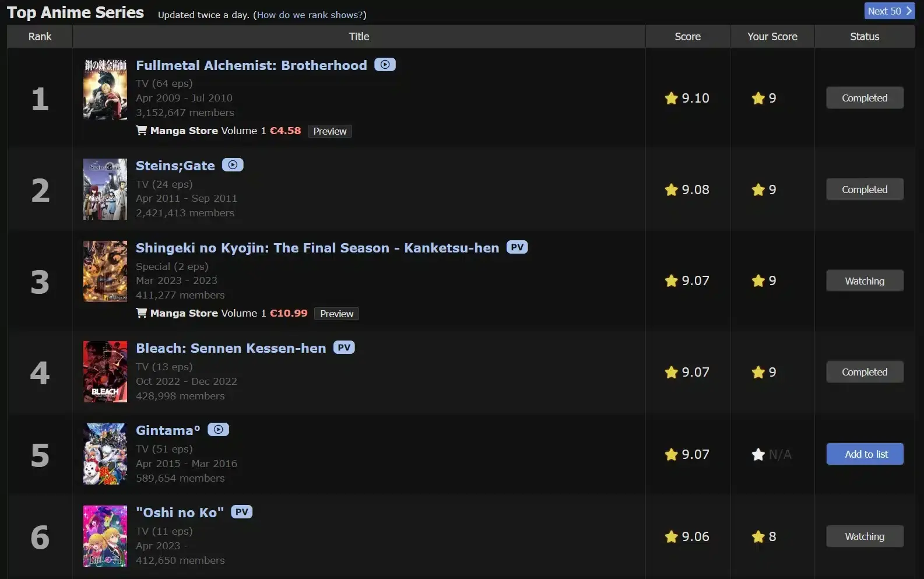Image resolution: width=924 pixels, height=579 pixels.
Task: Open the PV badge for Shingeki no Kyojin
Action: (x=517, y=247)
